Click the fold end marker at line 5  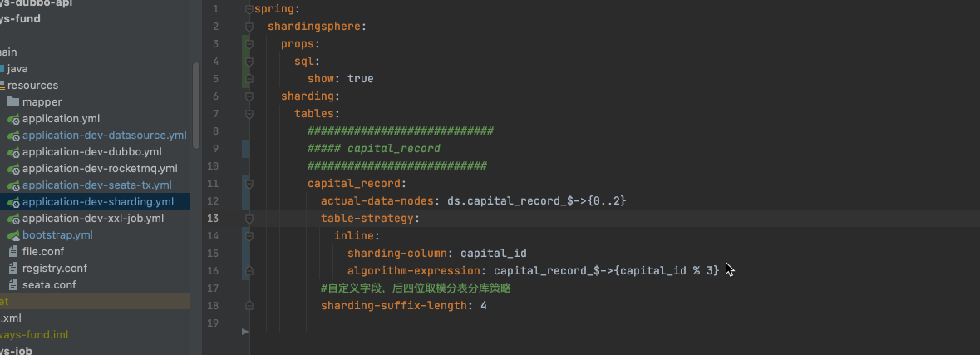(x=249, y=79)
